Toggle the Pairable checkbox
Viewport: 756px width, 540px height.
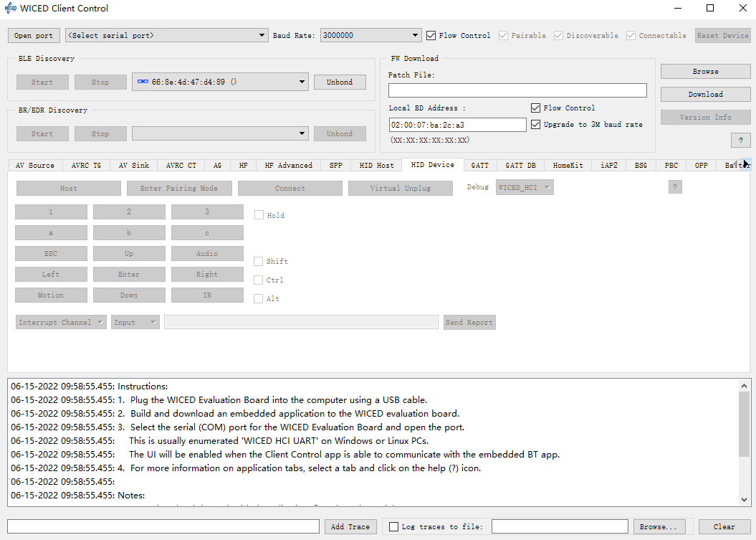coord(503,35)
